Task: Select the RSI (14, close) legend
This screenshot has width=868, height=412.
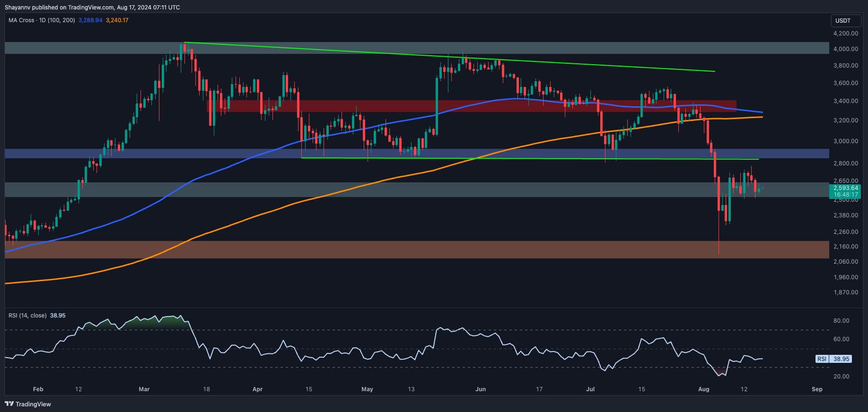Action: pos(27,315)
